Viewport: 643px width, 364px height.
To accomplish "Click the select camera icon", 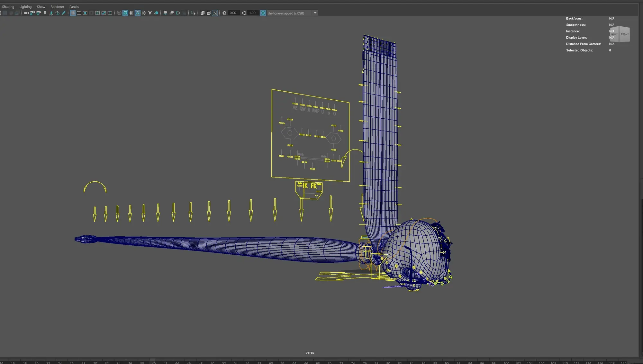I will click(x=26, y=13).
